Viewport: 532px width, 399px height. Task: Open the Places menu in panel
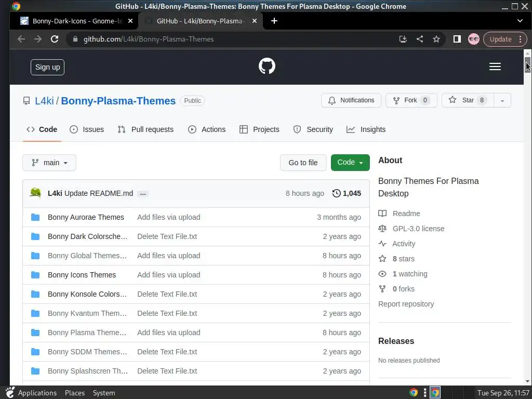pyautogui.click(x=75, y=393)
